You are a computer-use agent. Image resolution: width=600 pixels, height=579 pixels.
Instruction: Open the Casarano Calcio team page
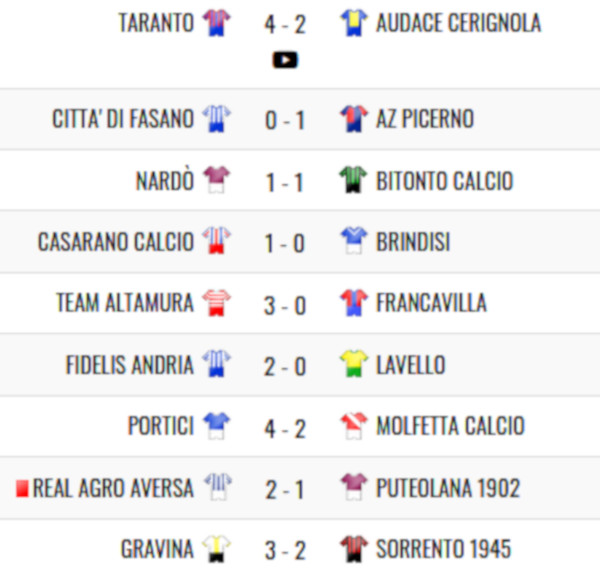click(116, 242)
